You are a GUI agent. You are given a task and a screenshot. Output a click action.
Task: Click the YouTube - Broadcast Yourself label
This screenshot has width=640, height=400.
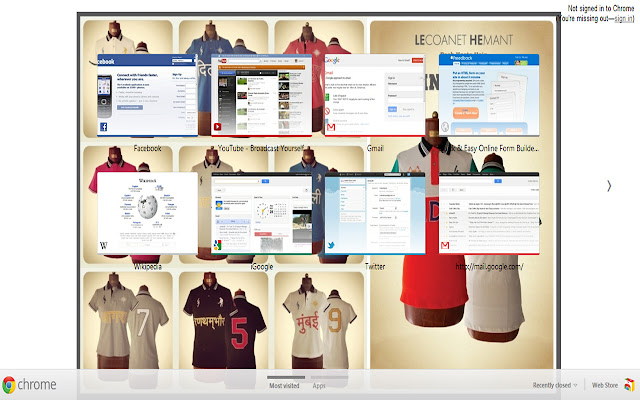261,148
